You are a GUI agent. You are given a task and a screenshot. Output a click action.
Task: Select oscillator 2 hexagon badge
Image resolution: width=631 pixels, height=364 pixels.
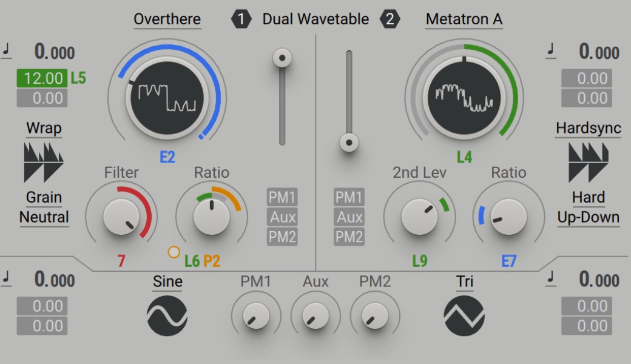(390, 19)
